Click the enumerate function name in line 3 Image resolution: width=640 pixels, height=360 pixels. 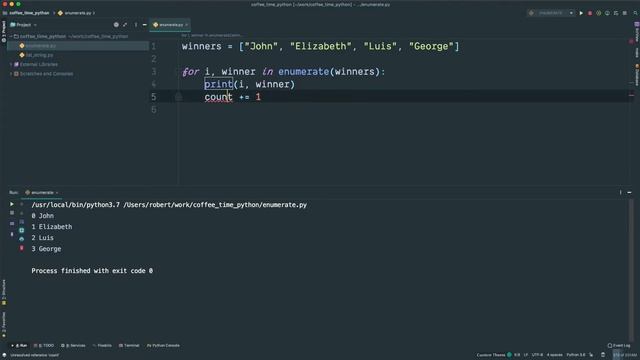coord(304,72)
